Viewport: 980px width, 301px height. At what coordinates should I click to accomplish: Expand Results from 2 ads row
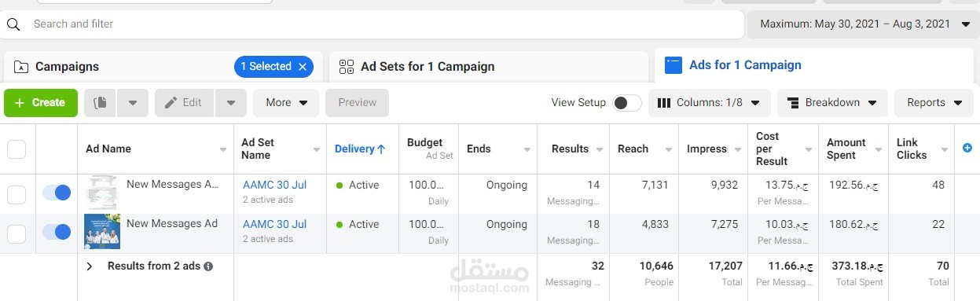coord(90,266)
